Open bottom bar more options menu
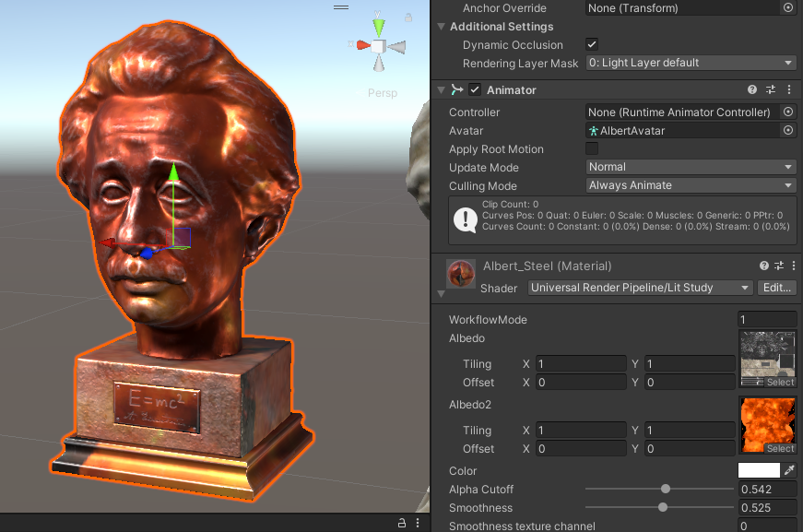The width and height of the screenshot is (803, 532). click(418, 523)
